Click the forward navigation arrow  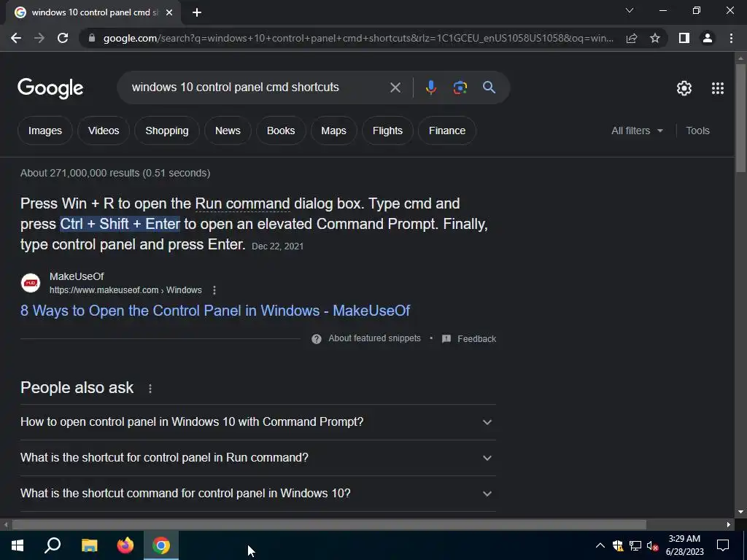(x=39, y=38)
